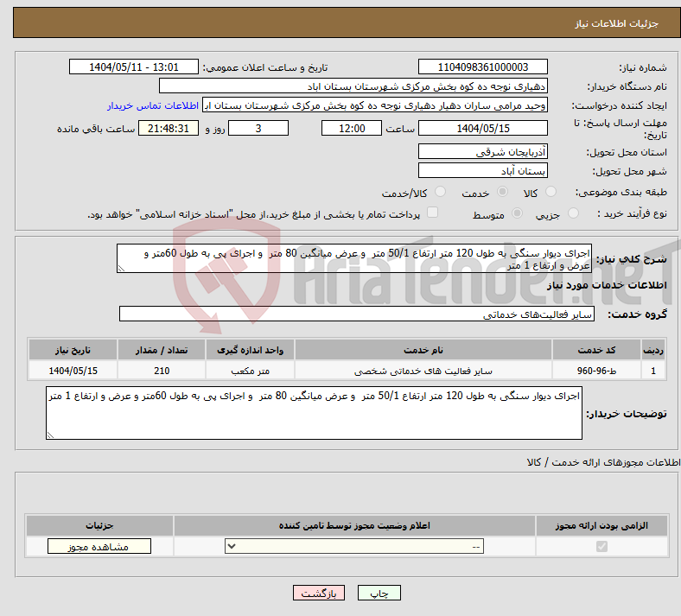Click the request creator name field
681x616 pixels.
coord(375,105)
